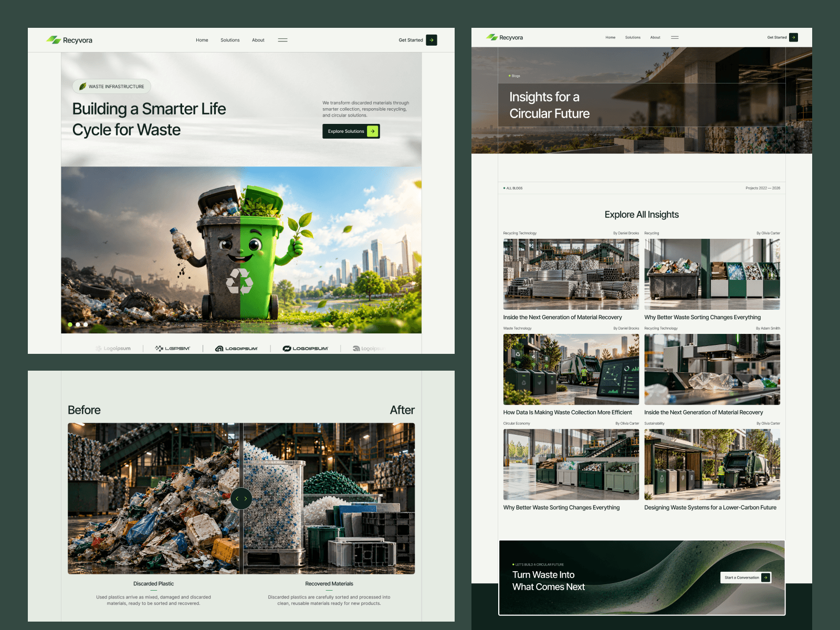
Task: Open the Waste Technology category label
Action: [517, 329]
